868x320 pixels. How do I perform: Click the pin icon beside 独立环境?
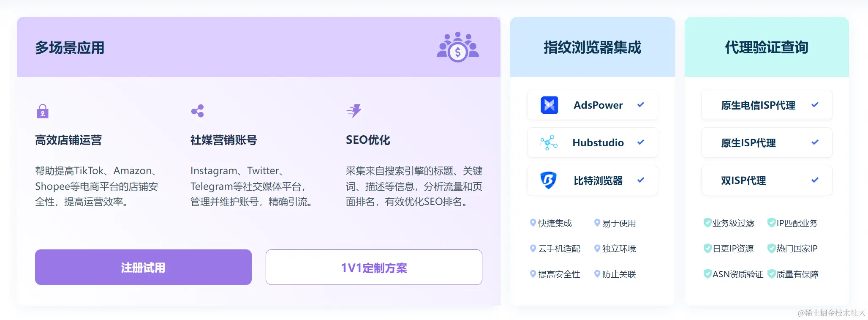pyautogui.click(x=597, y=249)
